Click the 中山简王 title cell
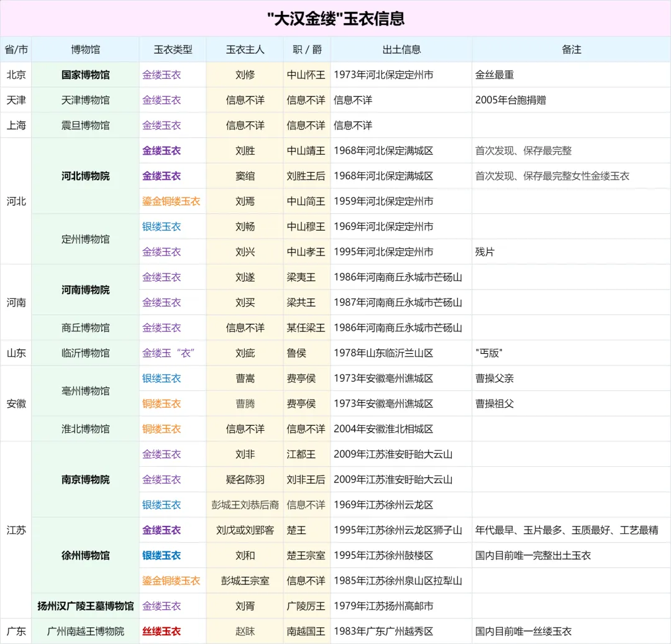The height and width of the screenshot is (644, 671). click(x=306, y=201)
